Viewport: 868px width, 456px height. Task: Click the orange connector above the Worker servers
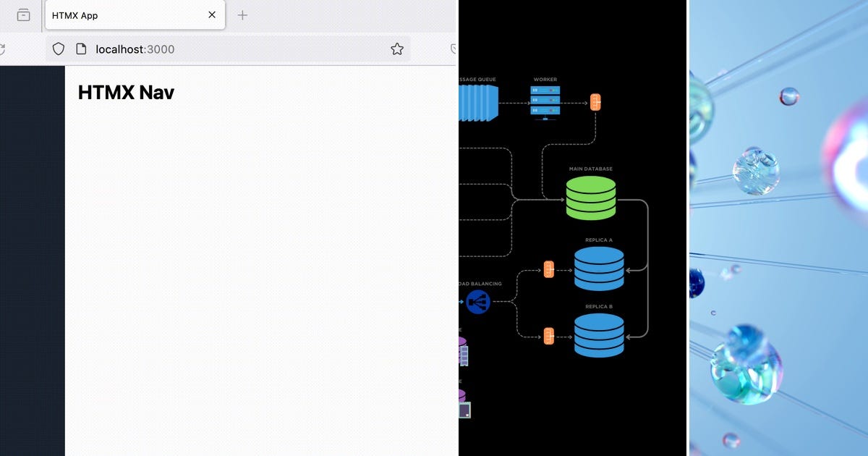pos(595,102)
